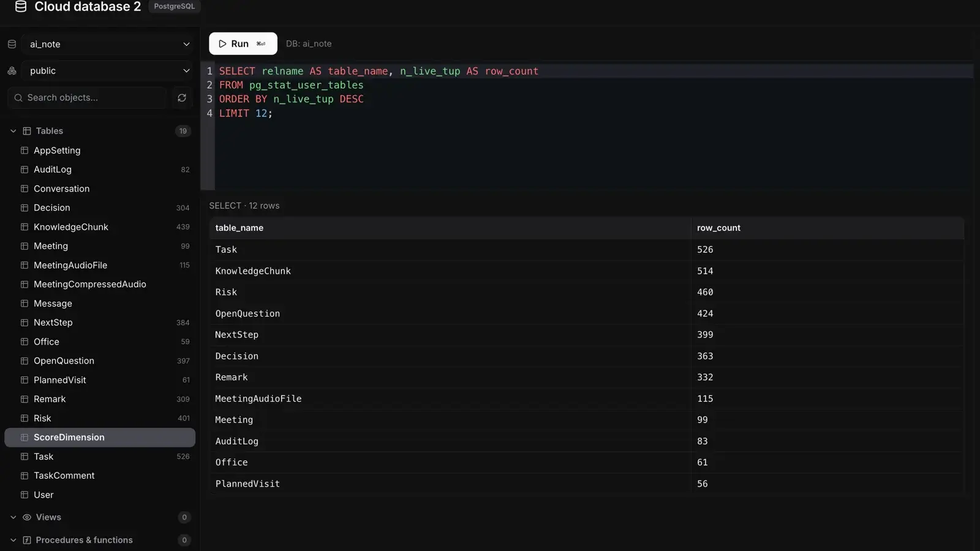This screenshot has height=551, width=980.
Task: Click the table icon beside User
Action: (x=24, y=495)
